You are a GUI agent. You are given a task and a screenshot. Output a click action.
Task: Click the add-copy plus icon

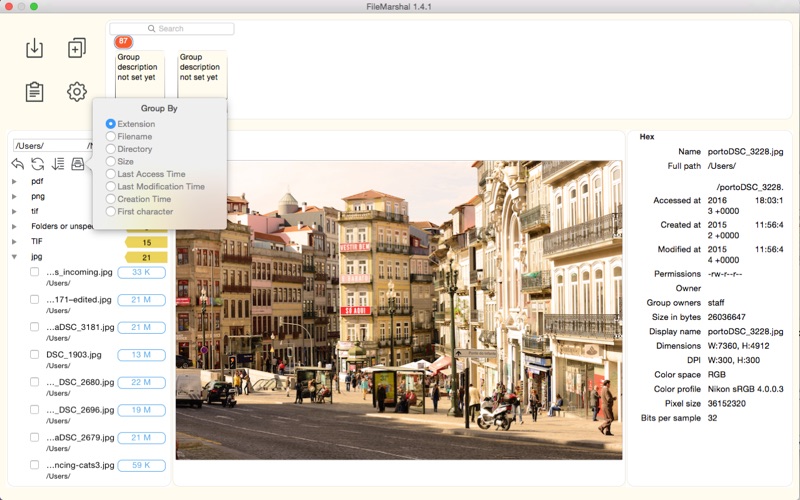(77, 48)
